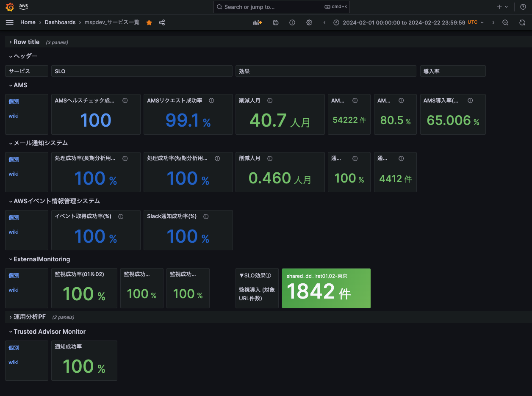Image resolution: width=532 pixels, height=396 pixels.
Task: Open the time range picker
Action: pos(404,22)
